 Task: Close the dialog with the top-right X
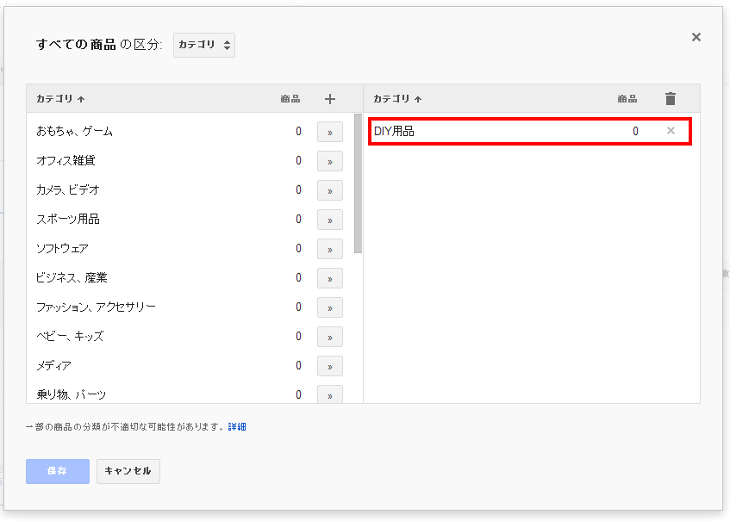point(696,37)
